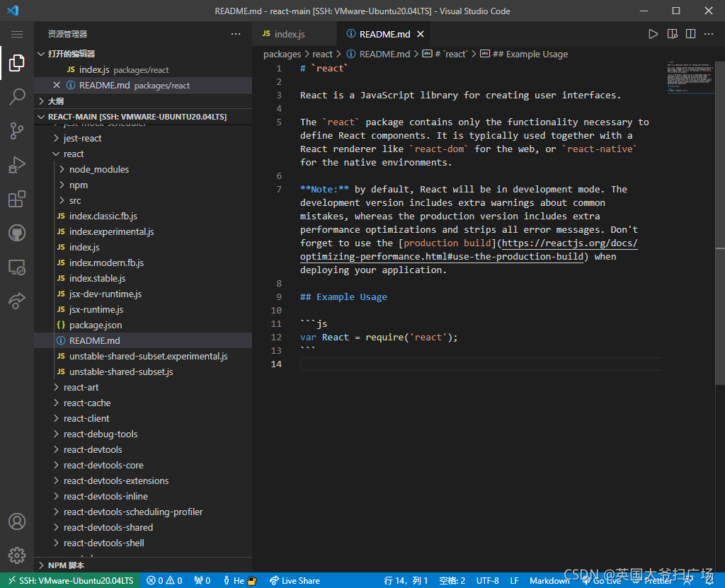Click the errors and warnings status indicator

[164, 581]
